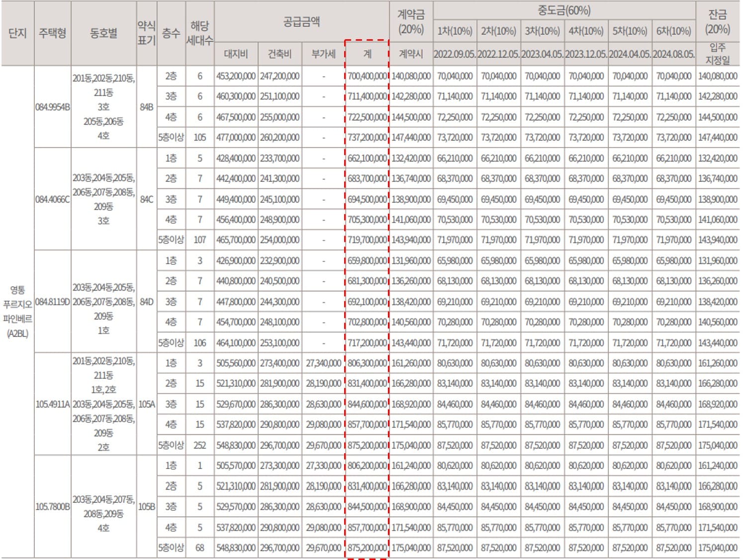Screen dimensions: 743x560
Task: Select total price '662,100,000'
Action: [x=367, y=159]
